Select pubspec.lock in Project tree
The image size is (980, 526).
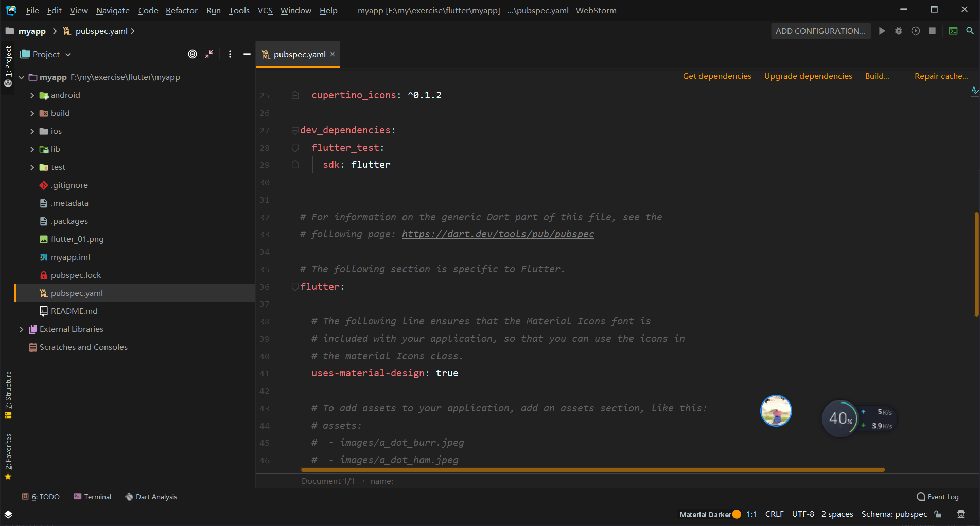tap(76, 275)
